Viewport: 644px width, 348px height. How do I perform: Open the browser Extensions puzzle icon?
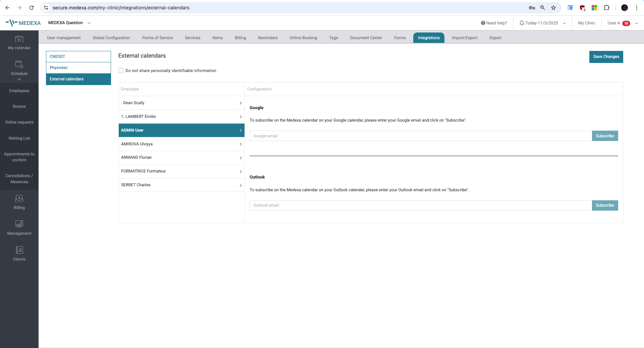click(x=606, y=8)
